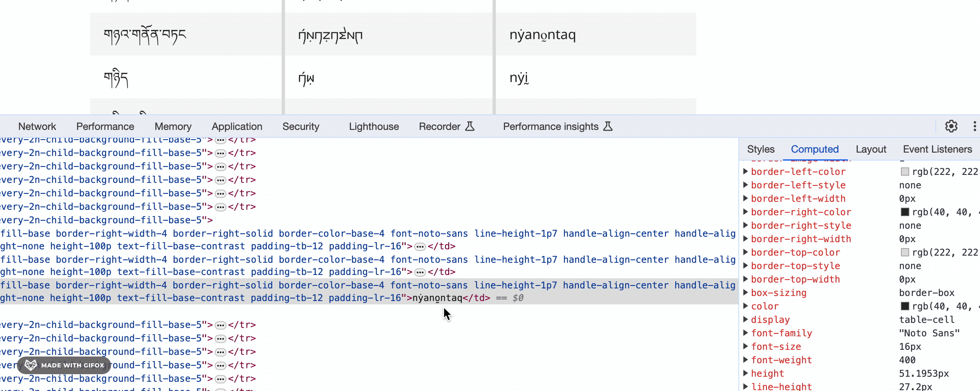This screenshot has width=980, height=391.
Task: Expand the display computed property
Action: 746,320
